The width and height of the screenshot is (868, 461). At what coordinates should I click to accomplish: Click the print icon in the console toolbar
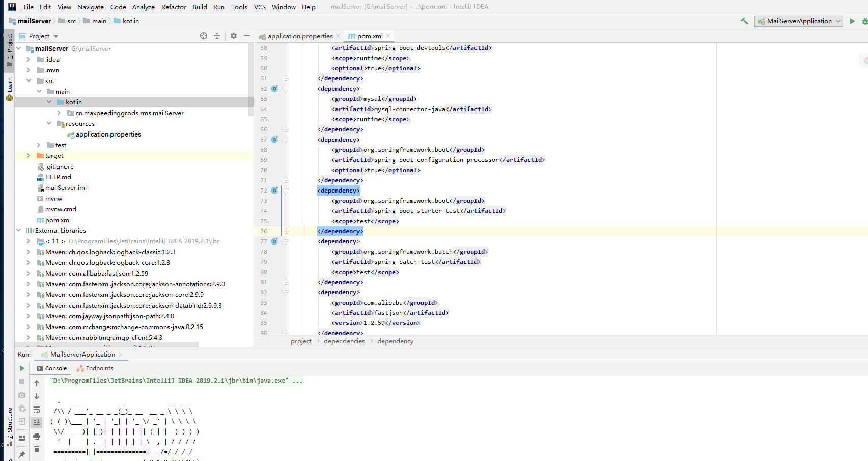(37, 437)
